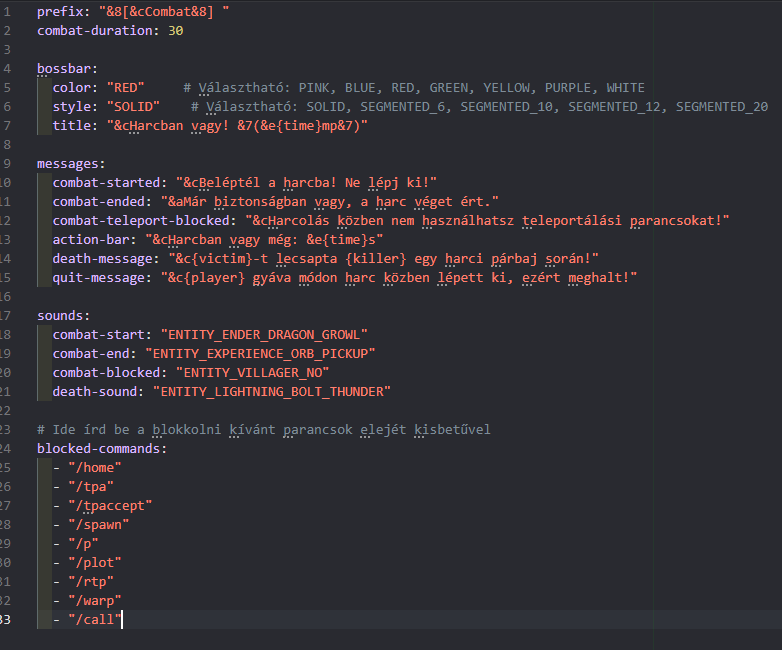This screenshot has width=782, height=650.
Task: Click the teleport blocked message string
Action: (x=487, y=221)
